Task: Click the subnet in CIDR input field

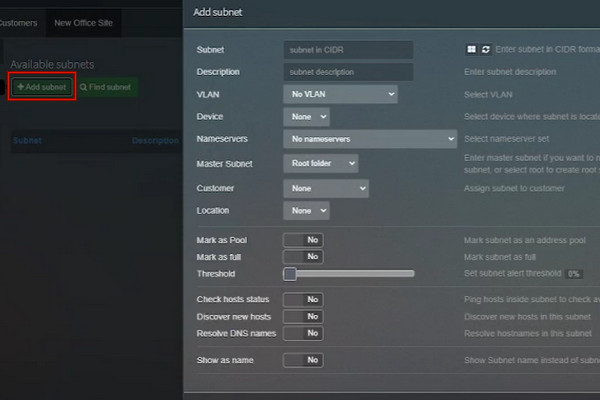Action: tap(348, 50)
